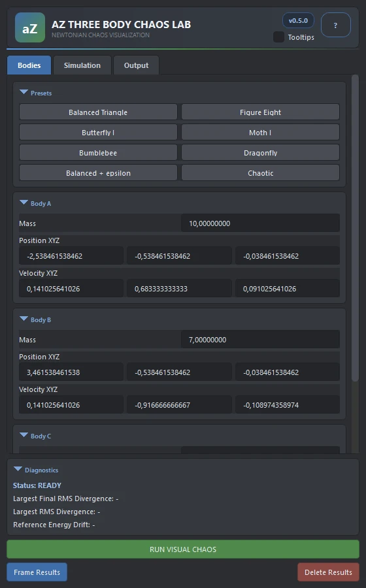The image size is (366, 588).
Task: Load the Moth I preset
Action: pos(260,133)
